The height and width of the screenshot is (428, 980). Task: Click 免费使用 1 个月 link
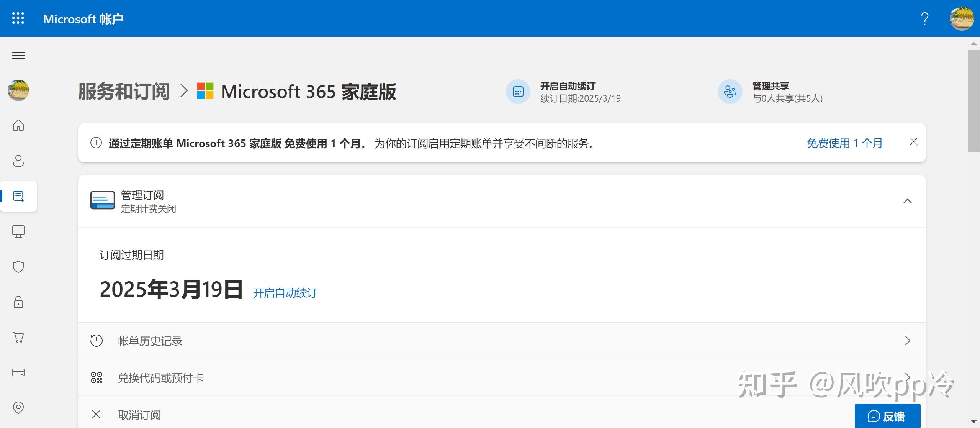coord(844,143)
